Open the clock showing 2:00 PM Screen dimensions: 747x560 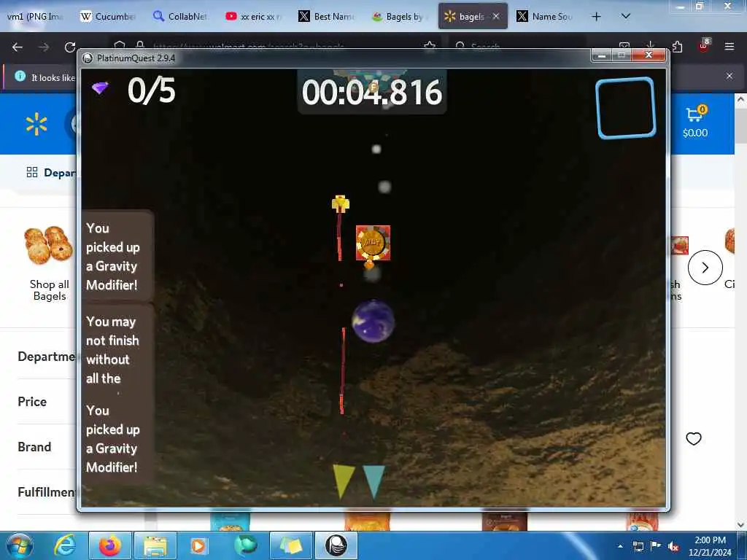(710, 546)
